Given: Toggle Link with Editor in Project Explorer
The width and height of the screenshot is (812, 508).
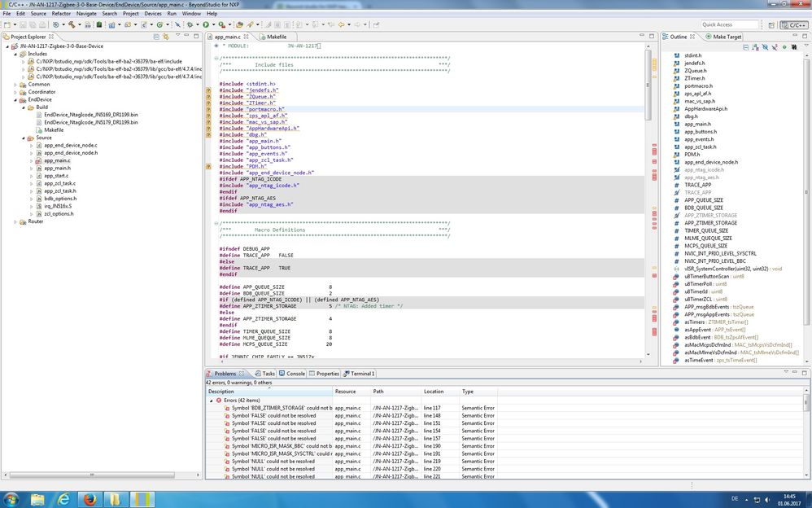Looking at the screenshot, I should click(x=165, y=37).
